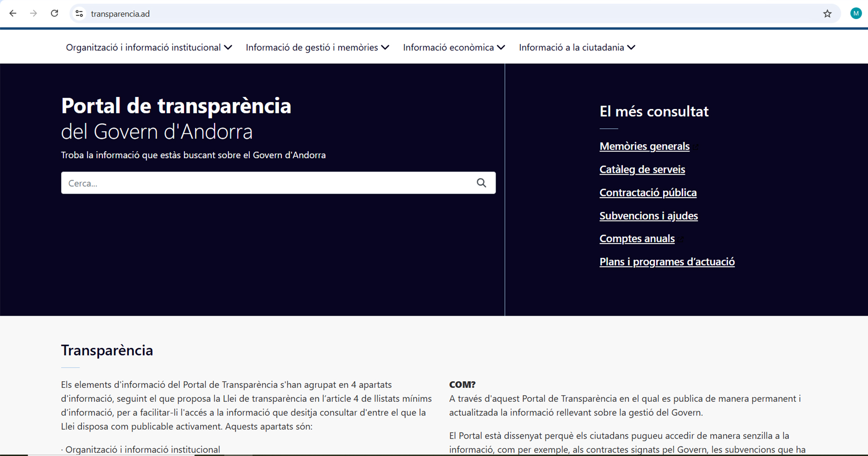The image size is (868, 456).
Task: Expand Organització i informació institucional menu
Action: pyautogui.click(x=148, y=47)
